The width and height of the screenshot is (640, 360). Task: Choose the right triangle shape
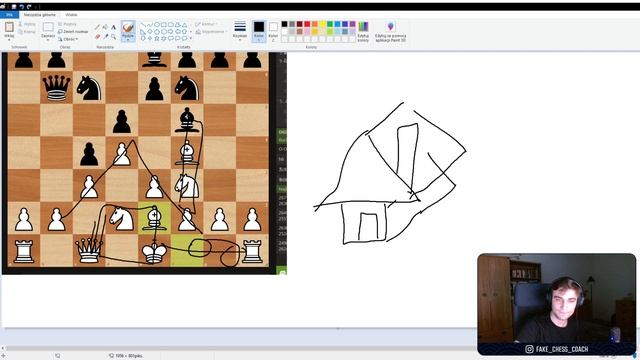tap(143, 31)
